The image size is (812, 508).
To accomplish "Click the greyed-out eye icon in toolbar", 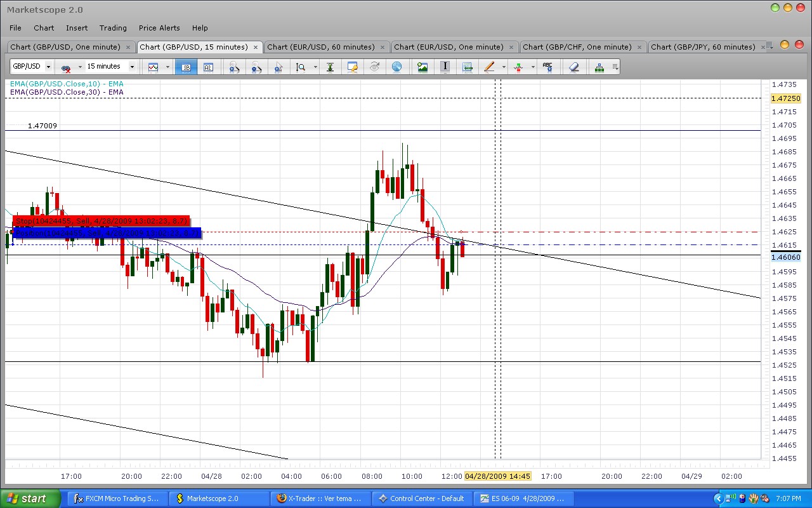I will (374, 67).
